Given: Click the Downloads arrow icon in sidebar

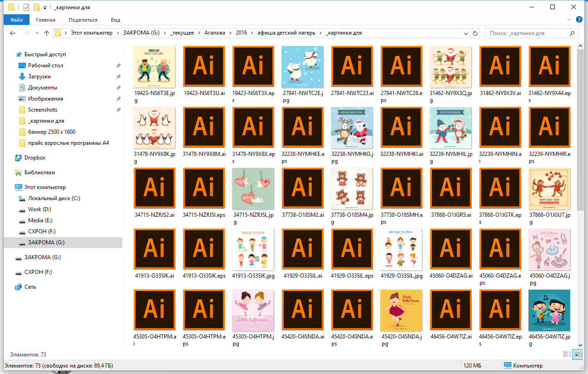Looking at the screenshot, I should [x=22, y=77].
